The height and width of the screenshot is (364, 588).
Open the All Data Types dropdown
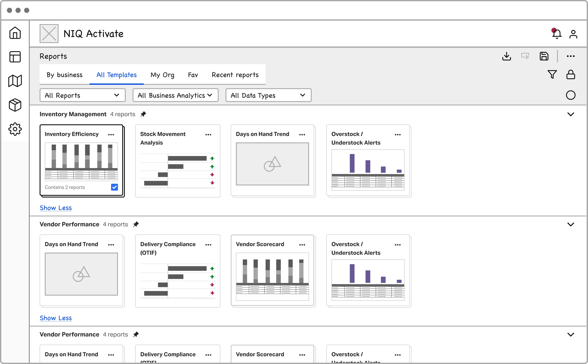pyautogui.click(x=268, y=95)
